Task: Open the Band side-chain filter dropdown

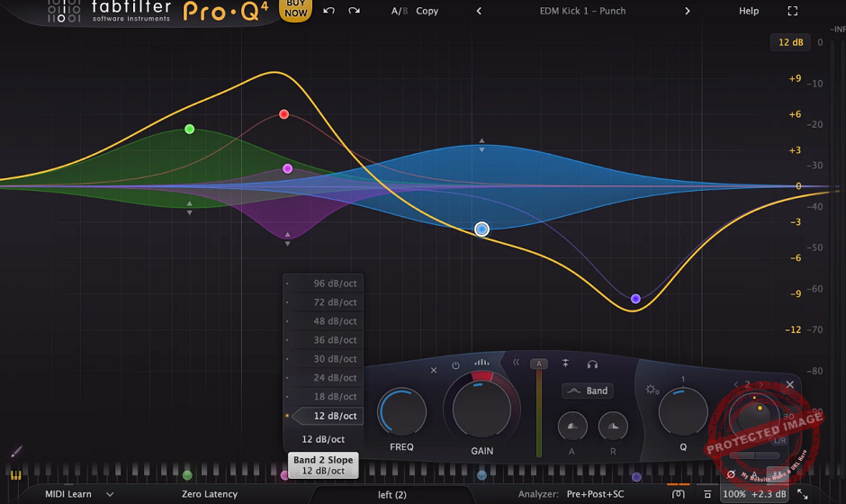Action: coord(588,391)
